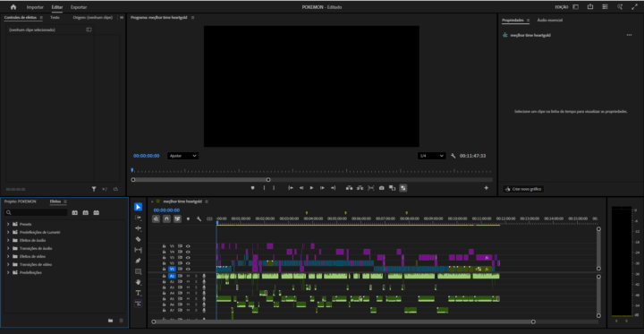Viewport: 644px width, 334px height.
Task: Show hidden panel tabs via double-chevron
Action: (122, 18)
